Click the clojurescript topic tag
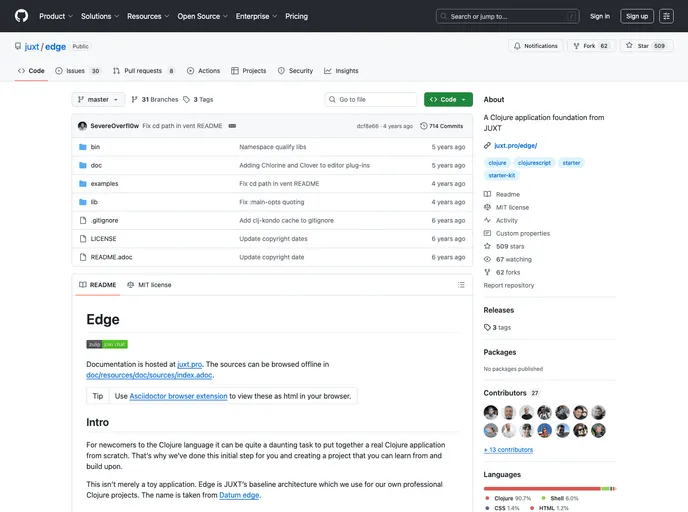 tap(534, 163)
